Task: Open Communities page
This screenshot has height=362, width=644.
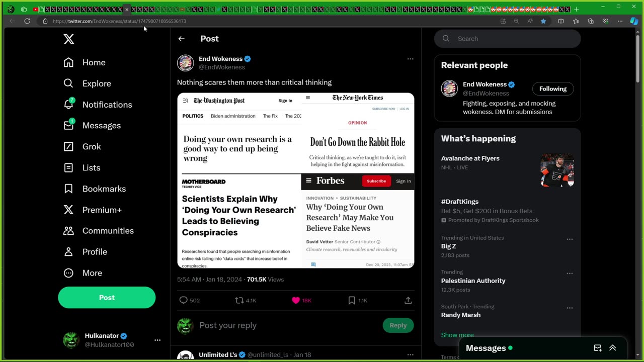Action: [99, 231]
